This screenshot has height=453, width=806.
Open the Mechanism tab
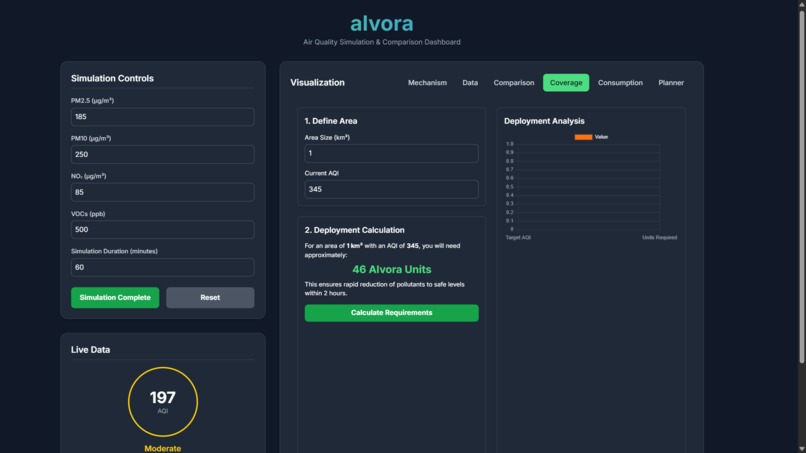point(427,83)
